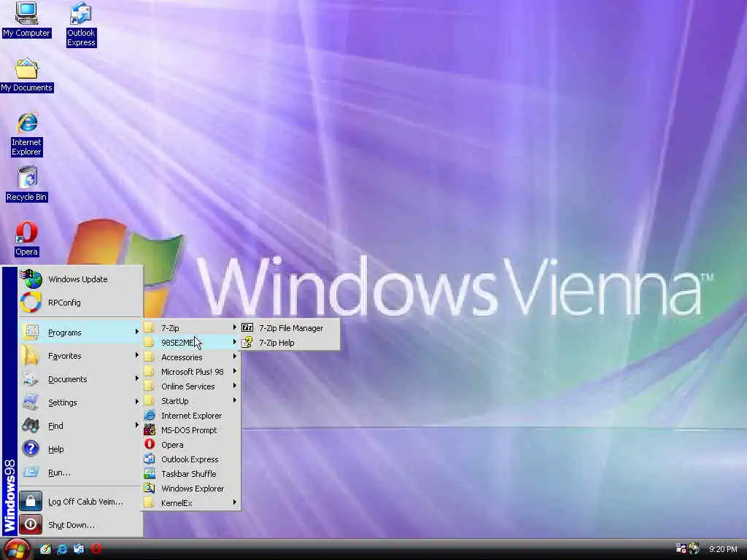
Task: Open Windows Update in the Start menu
Action: click(x=80, y=279)
